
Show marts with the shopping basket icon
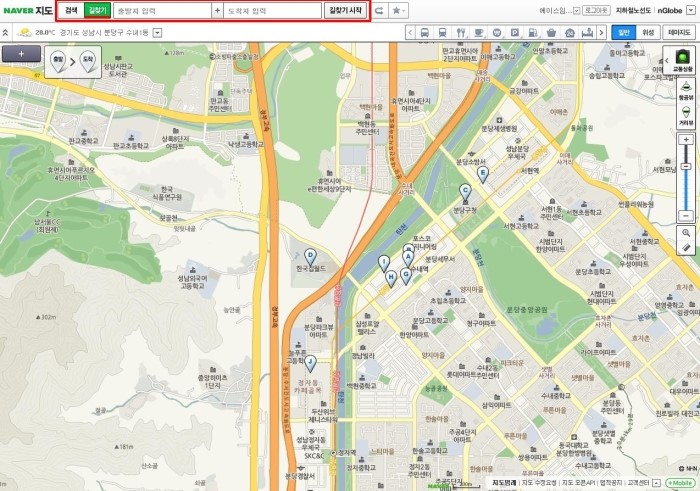tap(551, 33)
